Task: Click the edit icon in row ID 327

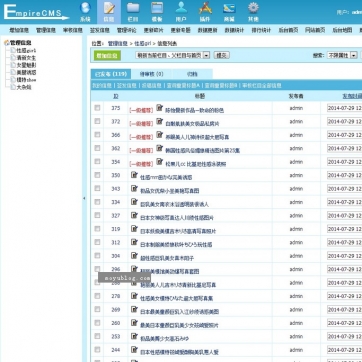Action: click(134, 215)
